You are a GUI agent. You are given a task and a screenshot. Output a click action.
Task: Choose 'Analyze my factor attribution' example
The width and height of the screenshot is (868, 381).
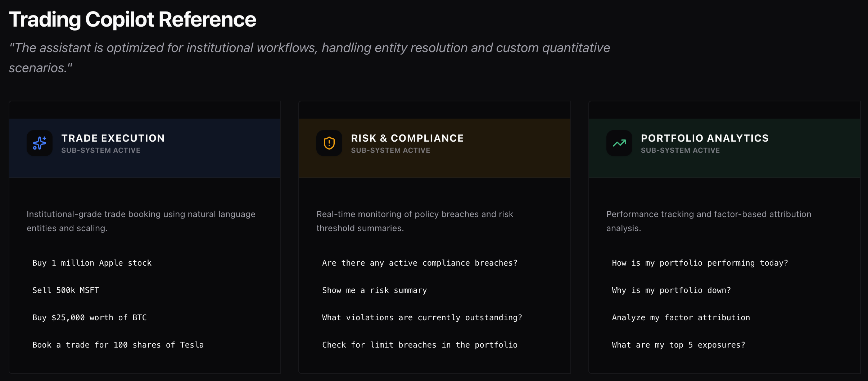coord(681,318)
